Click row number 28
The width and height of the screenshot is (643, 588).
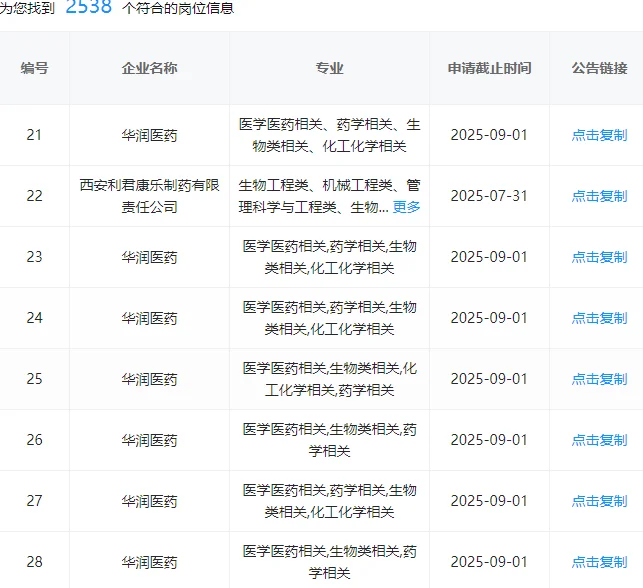(34, 562)
